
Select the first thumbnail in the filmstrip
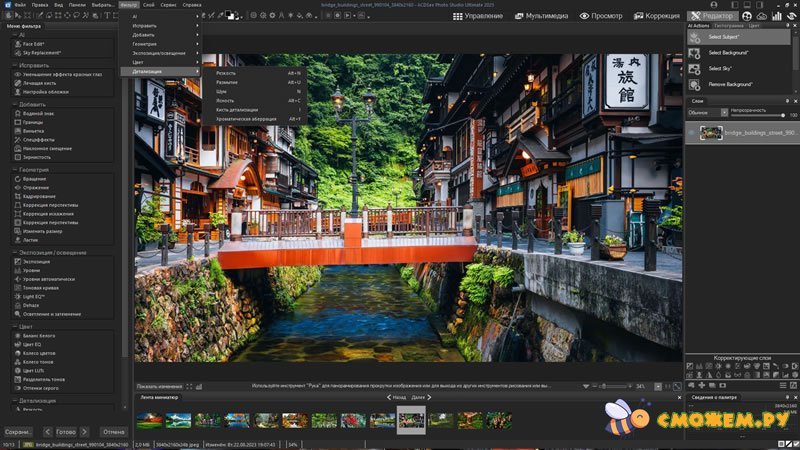click(149, 420)
